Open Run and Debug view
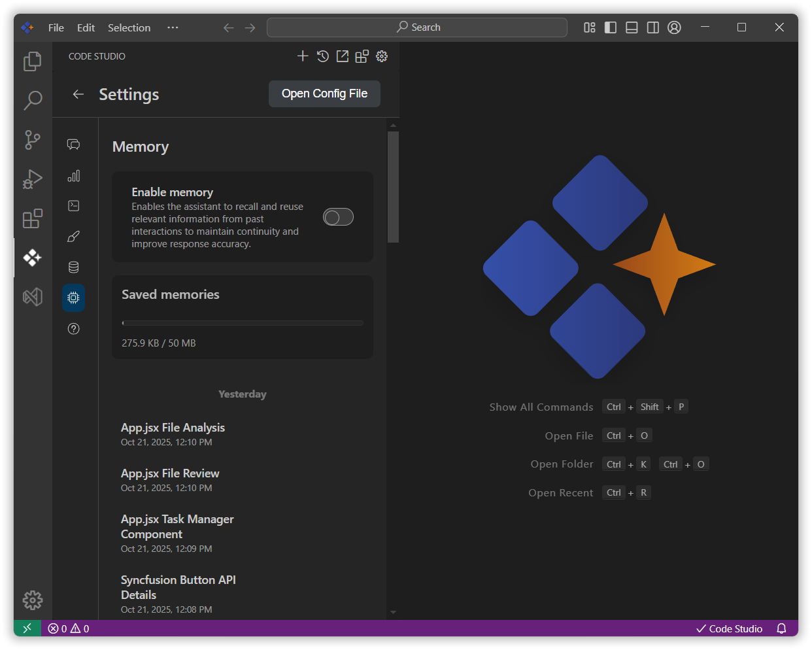 (x=32, y=179)
